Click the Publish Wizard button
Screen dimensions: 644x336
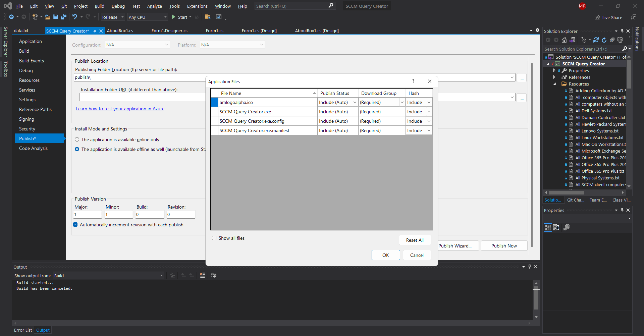coord(458,246)
